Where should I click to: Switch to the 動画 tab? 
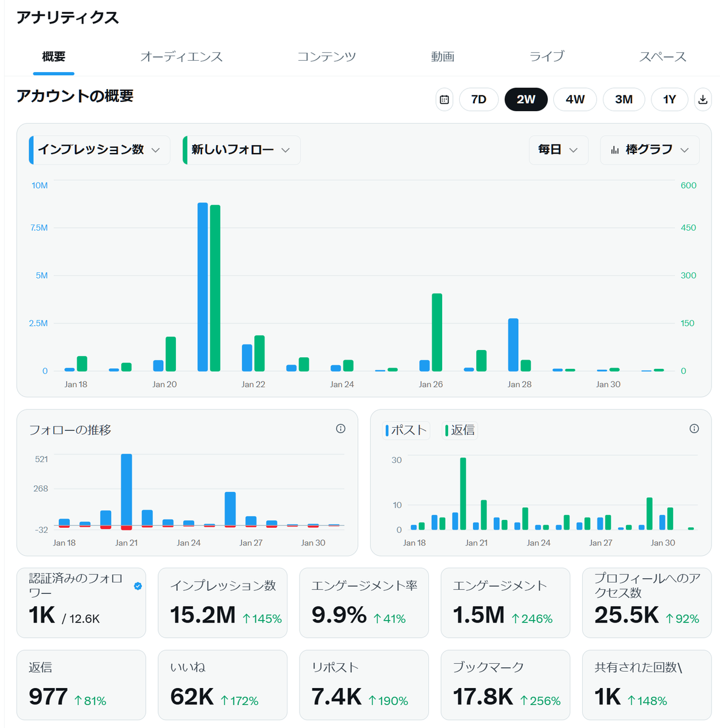pyautogui.click(x=443, y=56)
